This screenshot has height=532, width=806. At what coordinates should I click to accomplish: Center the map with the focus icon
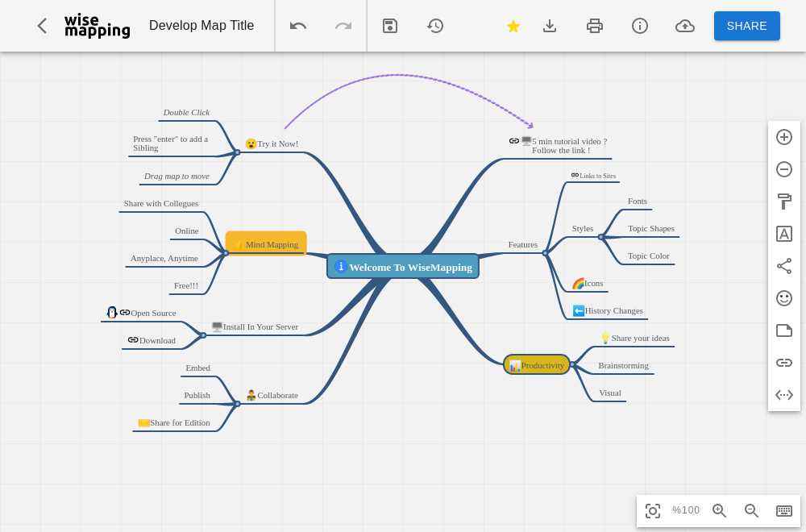653,511
